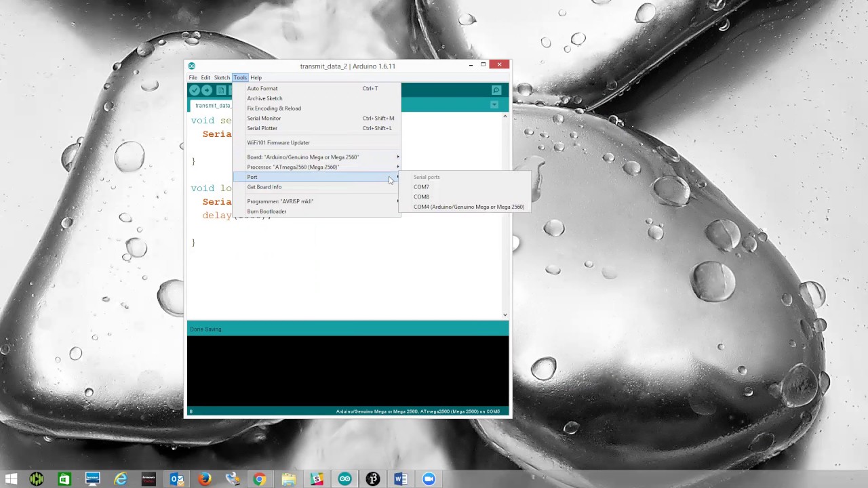
Task: Select serial port COM8
Action: 463,197
